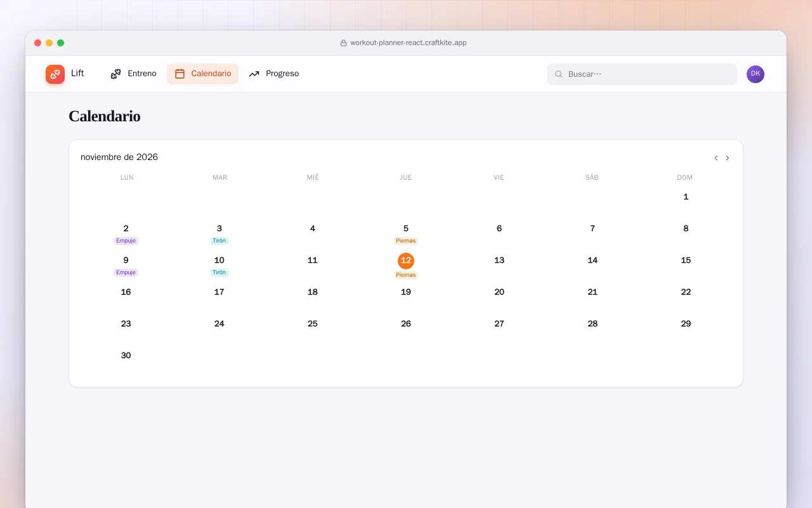
Task: Click the lock icon in address bar
Action: 344,43
